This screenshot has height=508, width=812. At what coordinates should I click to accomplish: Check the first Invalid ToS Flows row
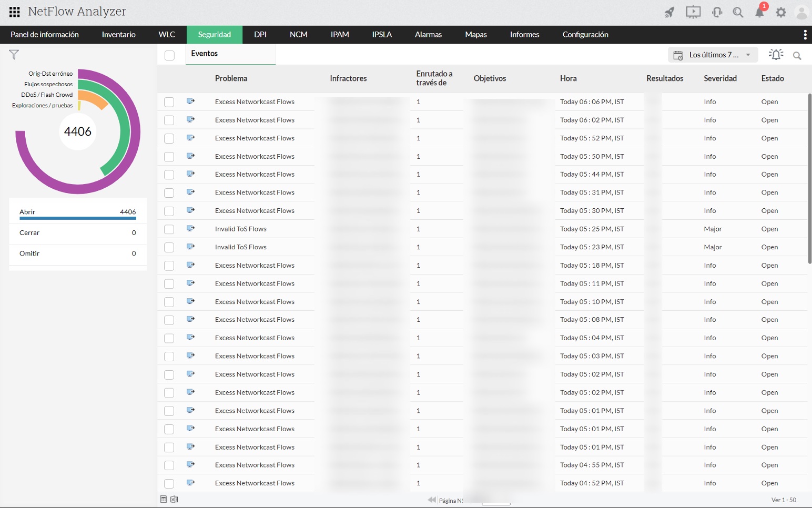pyautogui.click(x=169, y=229)
